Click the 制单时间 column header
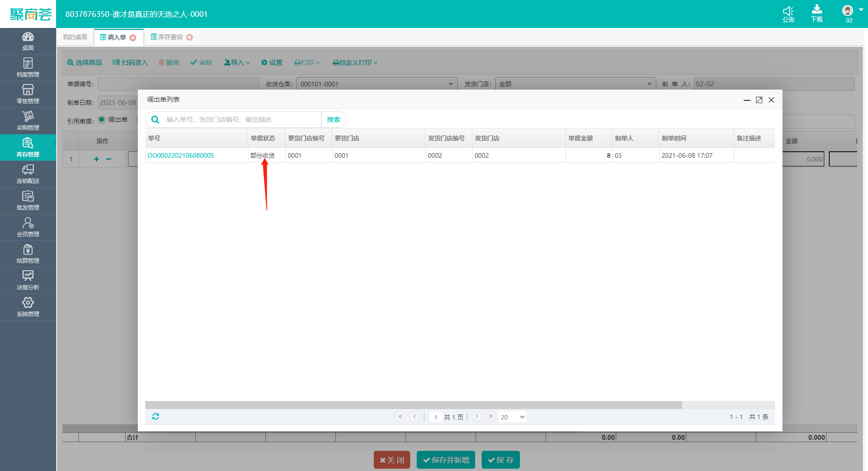 697,138
